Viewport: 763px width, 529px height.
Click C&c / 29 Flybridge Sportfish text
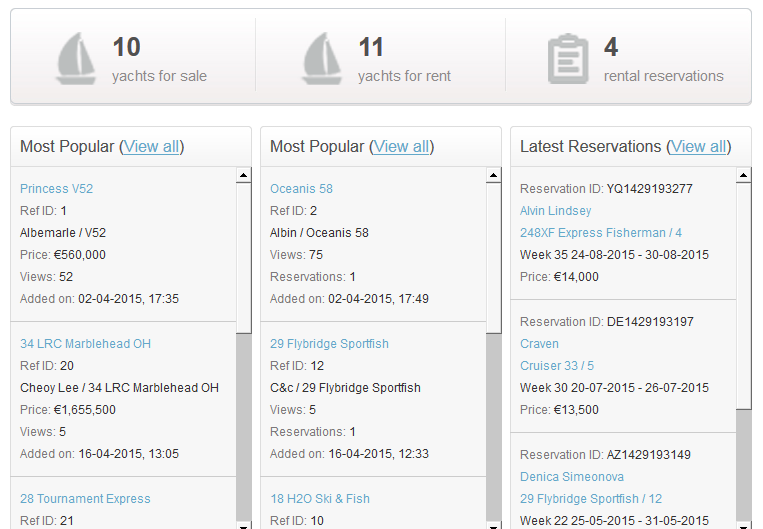click(345, 388)
